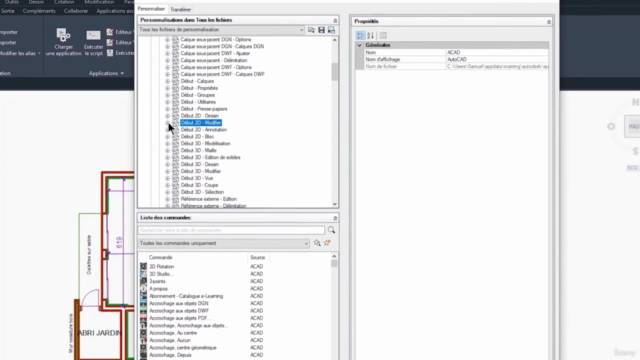Click the Accrochage, centre géométrique icon
Screen dimensions: 640x360
click(143, 348)
